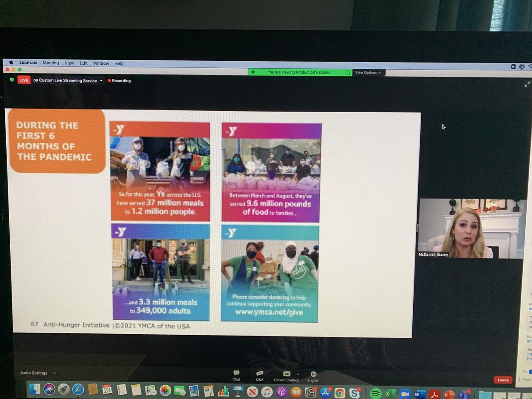Open Google Chrome from the Dock
The image size is (532, 399).
pos(340,393)
